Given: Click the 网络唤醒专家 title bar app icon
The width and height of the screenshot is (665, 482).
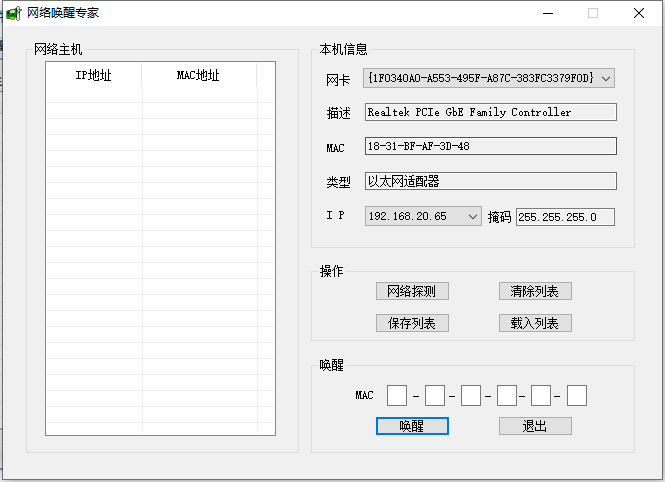Looking at the screenshot, I should [14, 14].
